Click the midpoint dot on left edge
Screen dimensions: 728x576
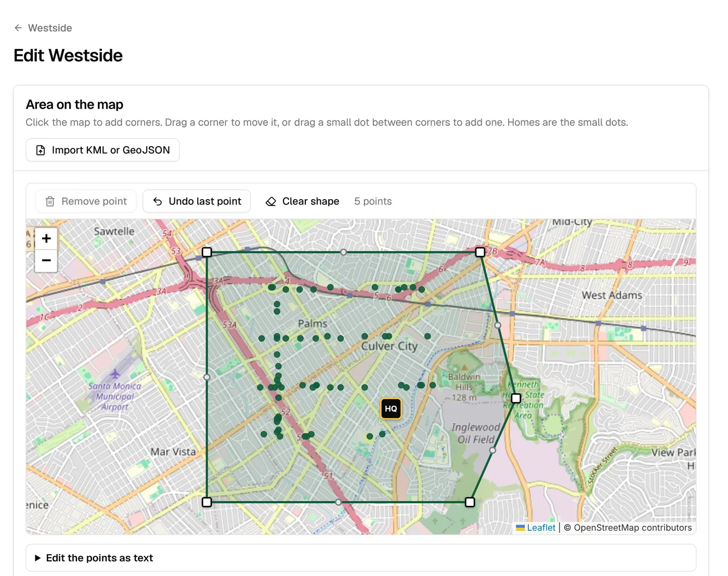pyautogui.click(x=207, y=377)
